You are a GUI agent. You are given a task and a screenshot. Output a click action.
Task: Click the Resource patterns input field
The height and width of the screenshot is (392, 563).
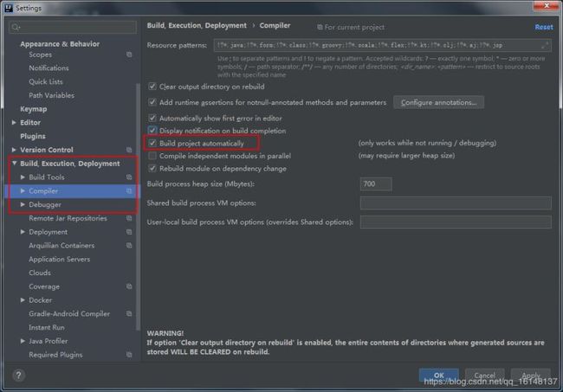pyautogui.click(x=382, y=45)
